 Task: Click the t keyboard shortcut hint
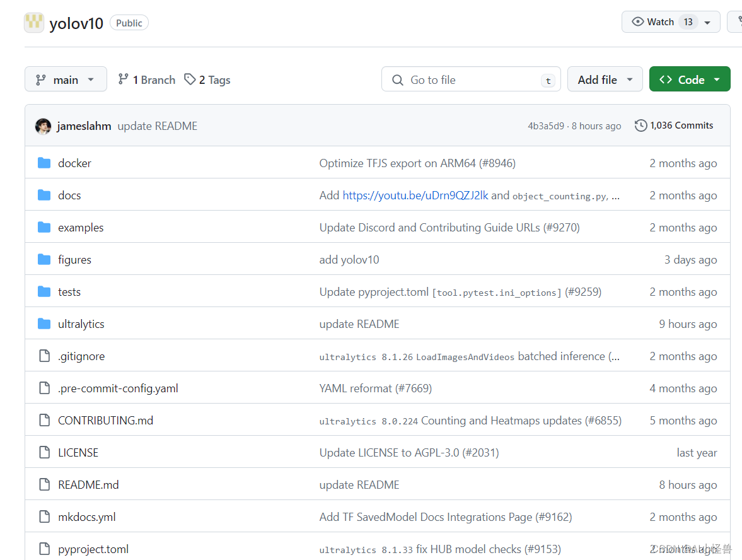coord(548,81)
